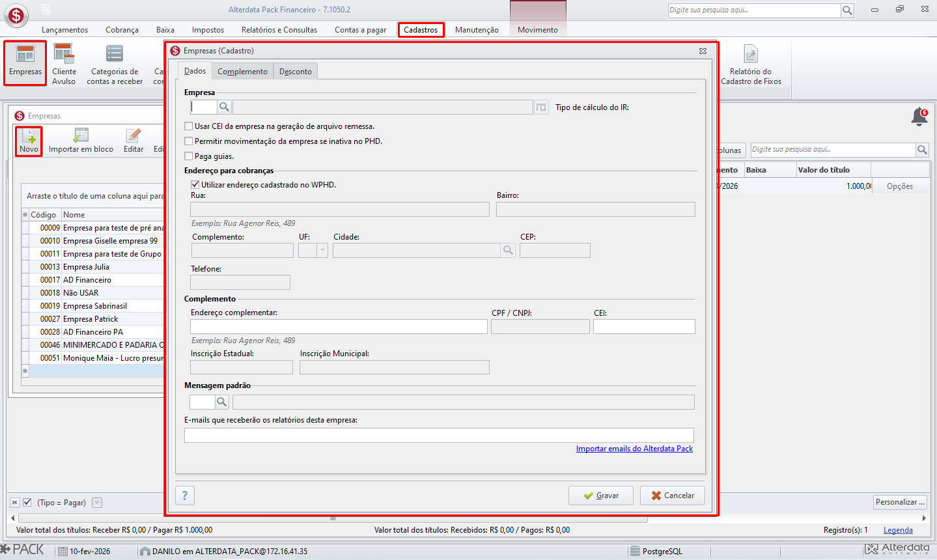Switch to the Complemento tab

[242, 72]
